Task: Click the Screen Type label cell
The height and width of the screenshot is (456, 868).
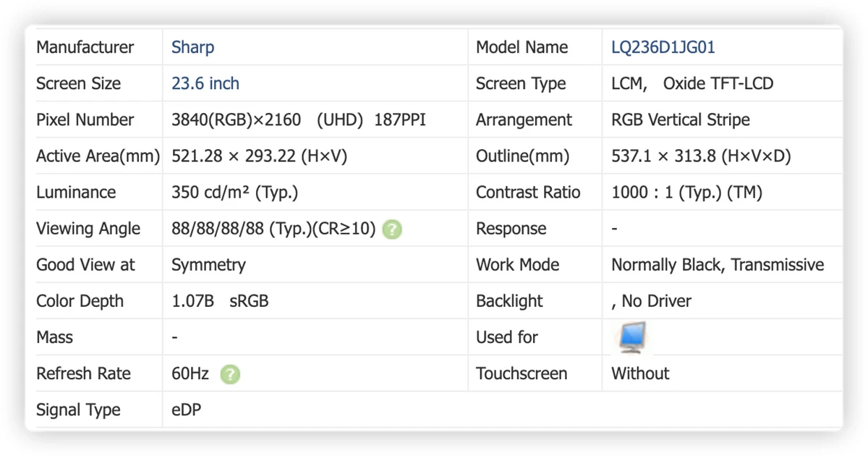Action: pyautogui.click(x=535, y=84)
